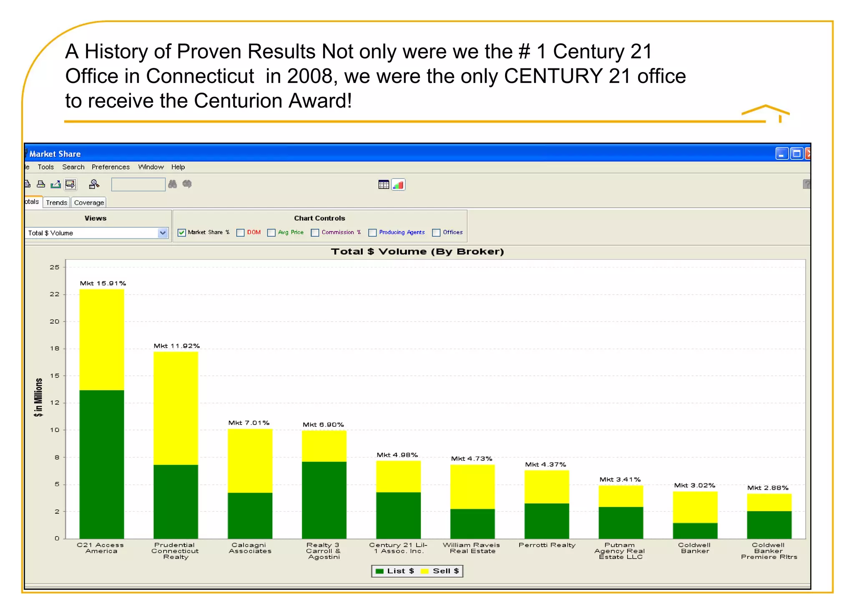854x616 pixels.
Task: Switch to the Trends tab
Action: pyautogui.click(x=56, y=202)
